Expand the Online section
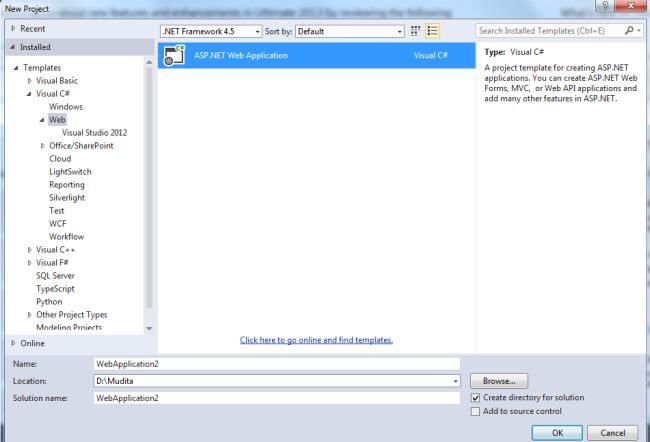 pos(13,343)
